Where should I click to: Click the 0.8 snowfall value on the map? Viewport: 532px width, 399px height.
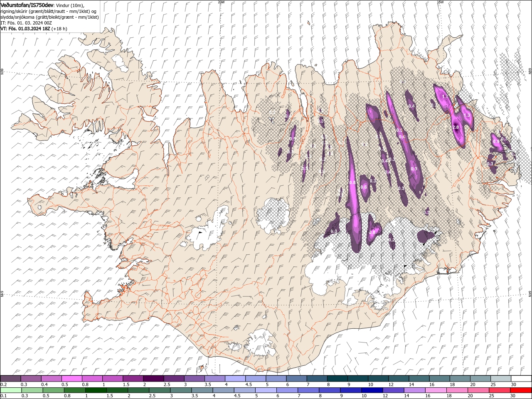[x=352, y=183]
